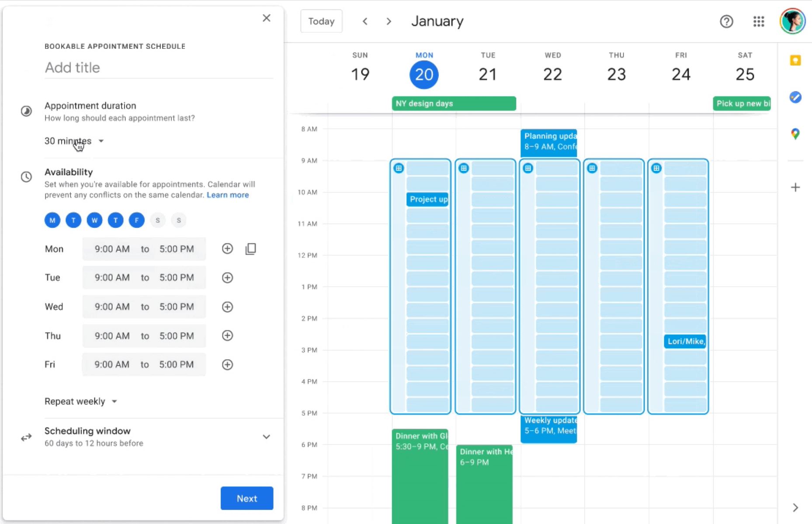
Task: Add another time period for Wednesday
Action: [227, 307]
